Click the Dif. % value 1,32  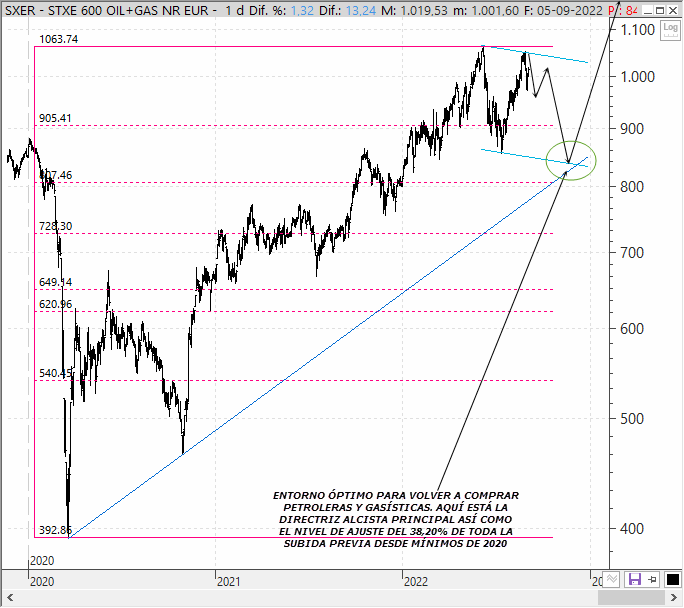pyautogui.click(x=302, y=10)
